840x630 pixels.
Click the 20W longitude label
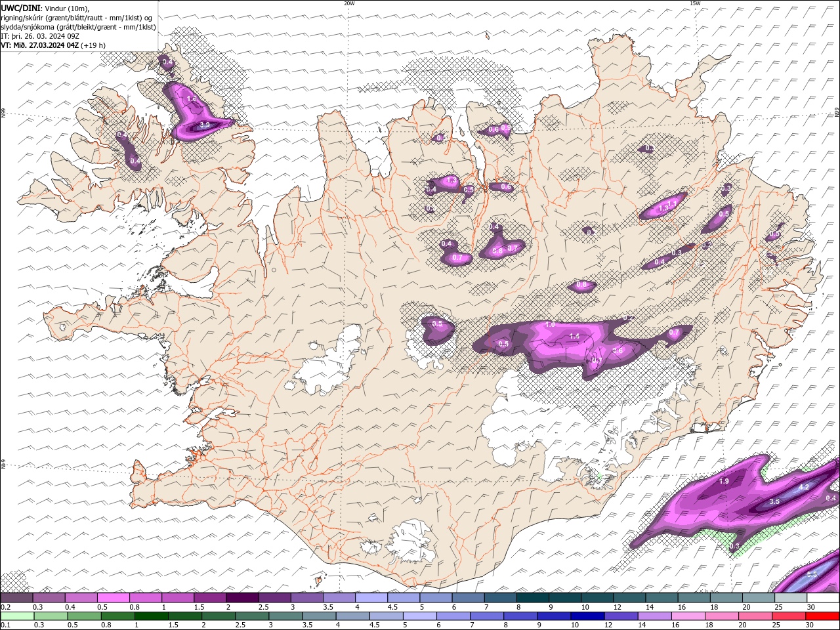pos(349,3)
